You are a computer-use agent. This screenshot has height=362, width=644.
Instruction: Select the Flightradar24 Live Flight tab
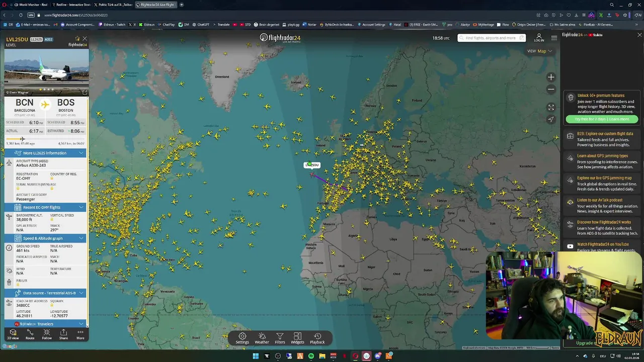(155, 5)
